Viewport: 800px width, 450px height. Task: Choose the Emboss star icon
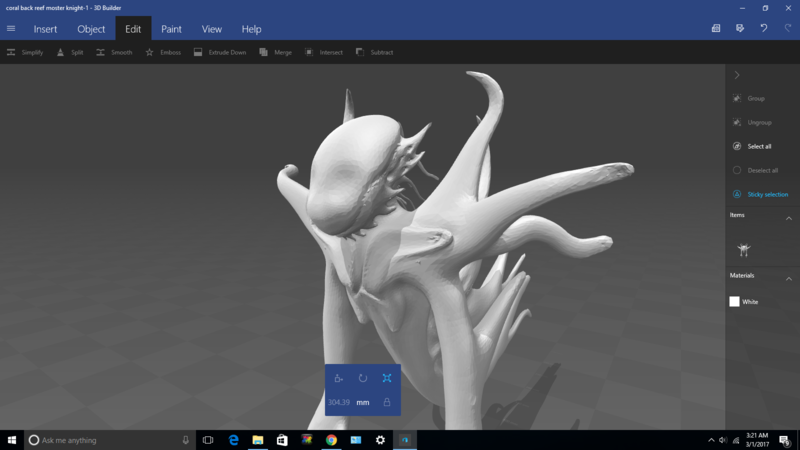tap(150, 52)
